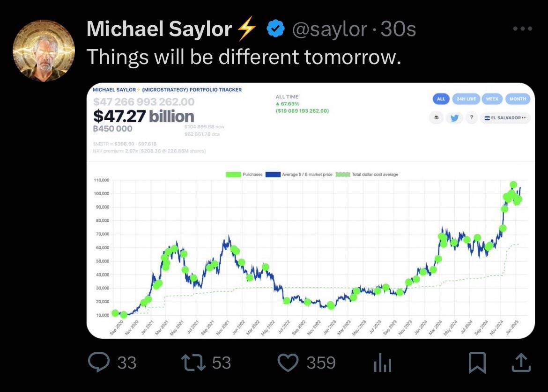
Task: Switch to the WEEK range tab
Action: [x=492, y=99]
